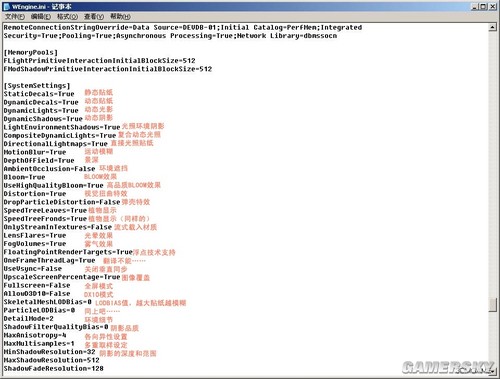Click the MaxAnisotropy=4 line
Screen dimensions: 500x379
(x=35, y=335)
